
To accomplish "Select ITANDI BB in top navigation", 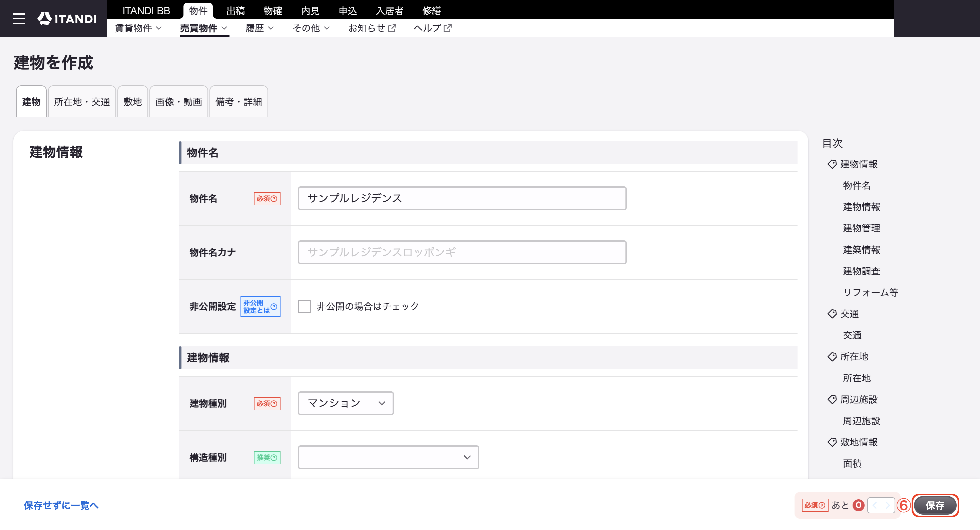I will tap(146, 11).
